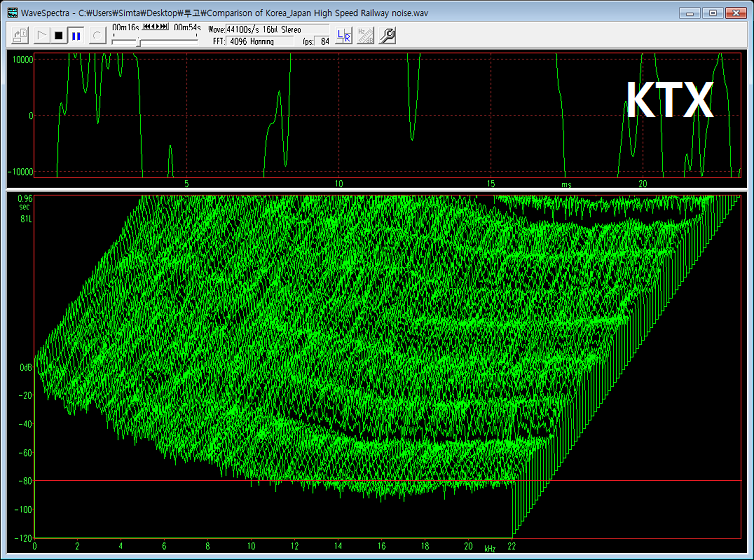Image resolution: width=754 pixels, height=560 pixels.
Task: Click the WaveSpectra title bar app icon
Action: coord(13,12)
